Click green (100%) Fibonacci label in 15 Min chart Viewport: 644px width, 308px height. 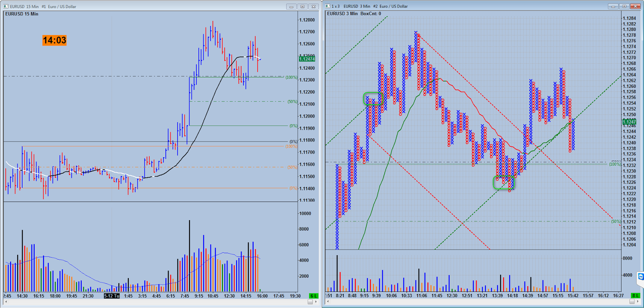[291, 77]
